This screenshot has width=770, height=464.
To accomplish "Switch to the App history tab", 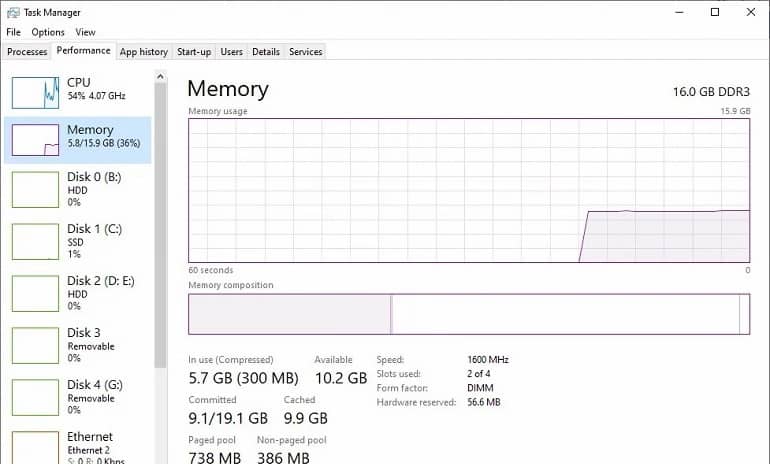I will pos(143,51).
